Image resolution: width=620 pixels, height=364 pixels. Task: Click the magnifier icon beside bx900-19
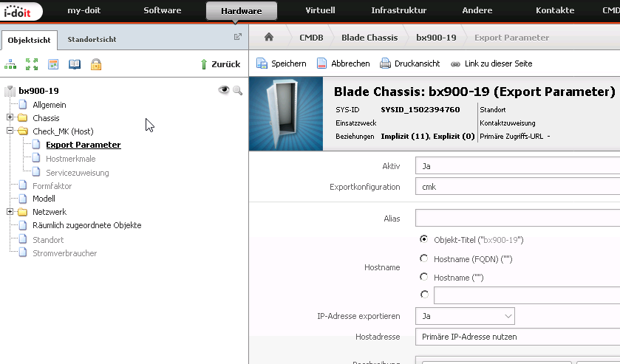pos(238,91)
